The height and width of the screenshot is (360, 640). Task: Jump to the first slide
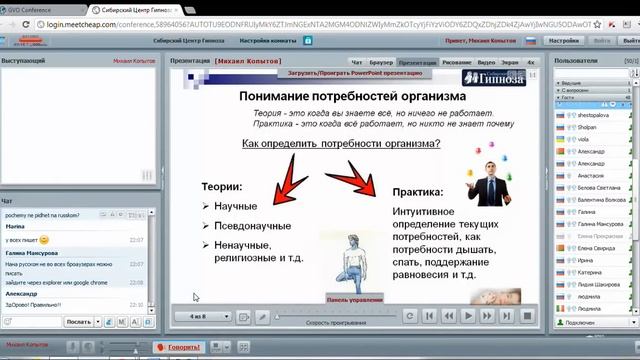tap(429, 316)
